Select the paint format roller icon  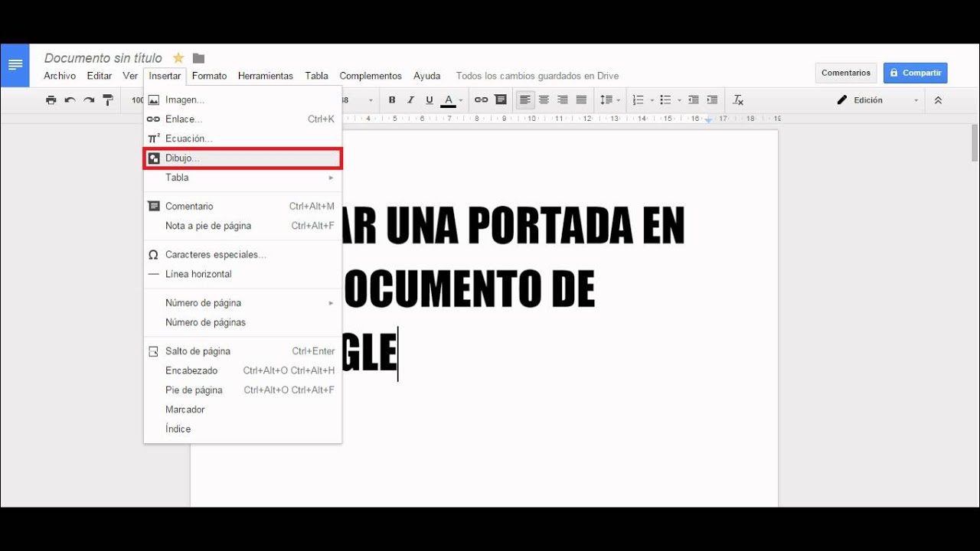click(x=108, y=100)
